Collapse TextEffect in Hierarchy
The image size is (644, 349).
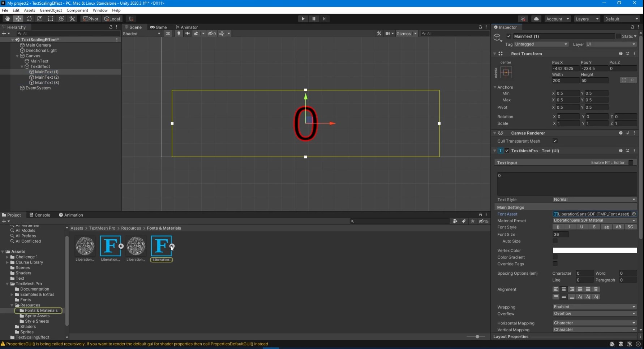point(22,67)
